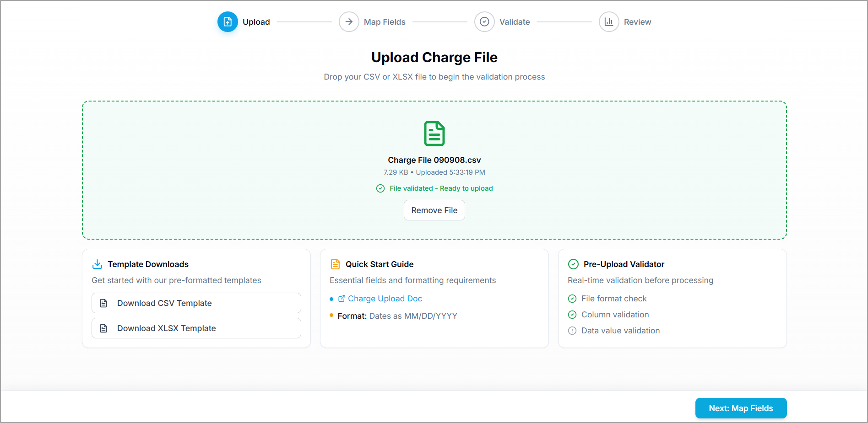Click the Column validation check indicator
This screenshot has width=868, height=423.
[x=572, y=315]
